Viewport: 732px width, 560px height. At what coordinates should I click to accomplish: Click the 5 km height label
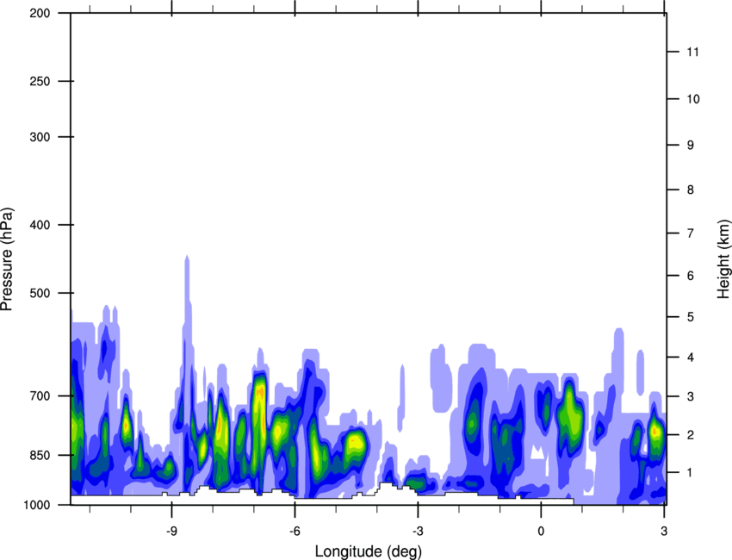click(691, 317)
